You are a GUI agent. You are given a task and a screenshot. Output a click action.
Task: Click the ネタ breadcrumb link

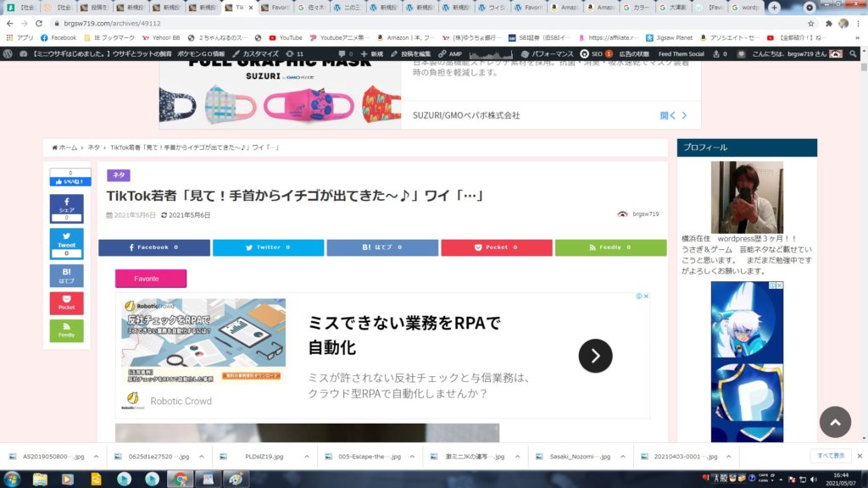click(93, 147)
